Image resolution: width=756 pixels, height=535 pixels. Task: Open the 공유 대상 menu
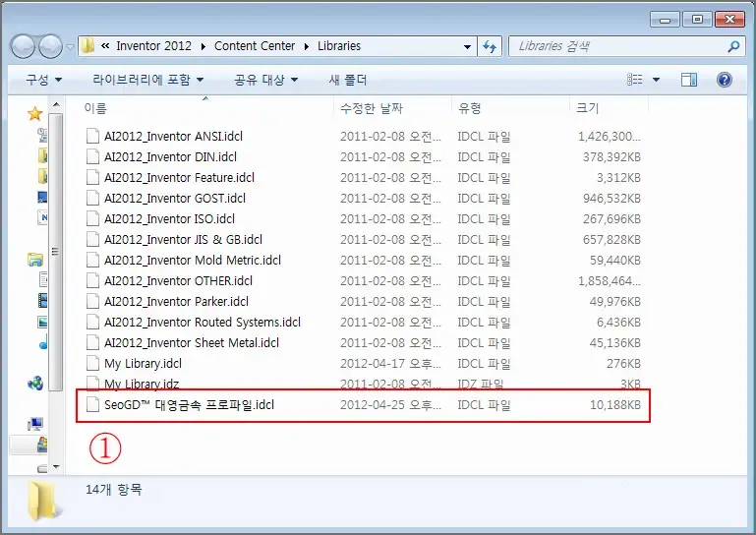pos(265,80)
